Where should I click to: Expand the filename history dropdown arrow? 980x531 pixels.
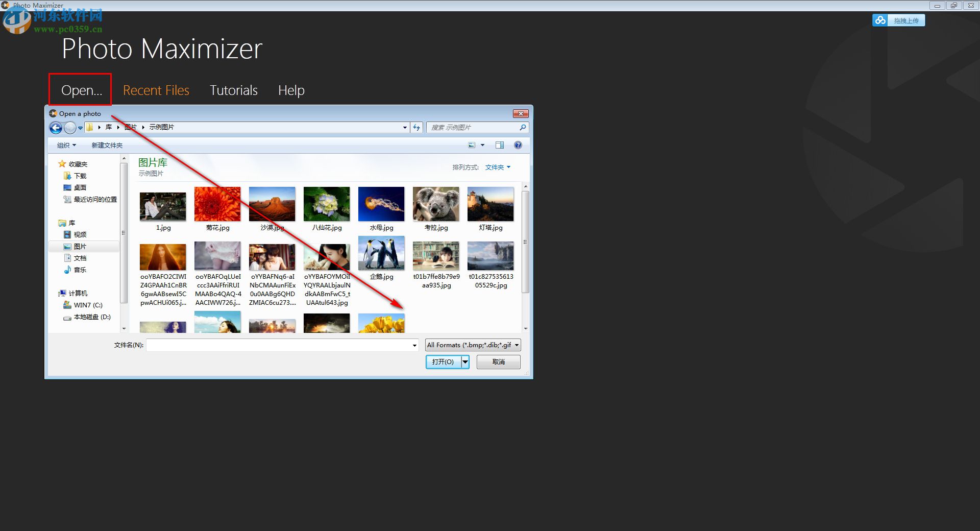tap(414, 345)
